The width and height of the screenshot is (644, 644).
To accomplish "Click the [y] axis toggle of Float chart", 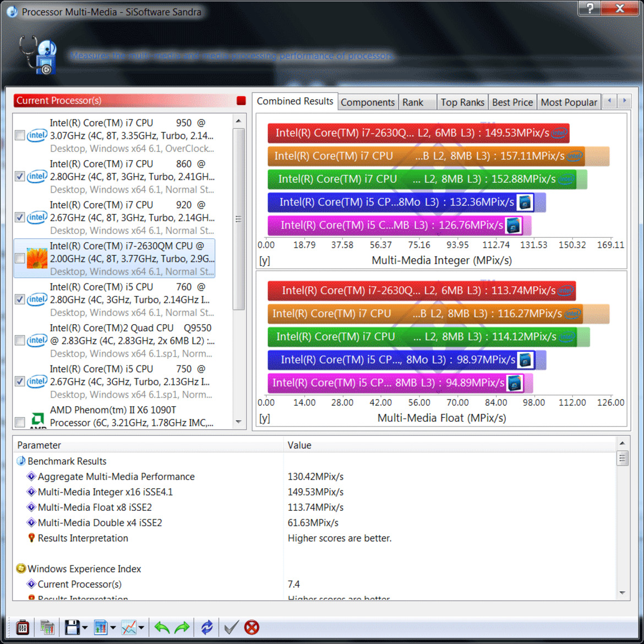I will click(265, 418).
